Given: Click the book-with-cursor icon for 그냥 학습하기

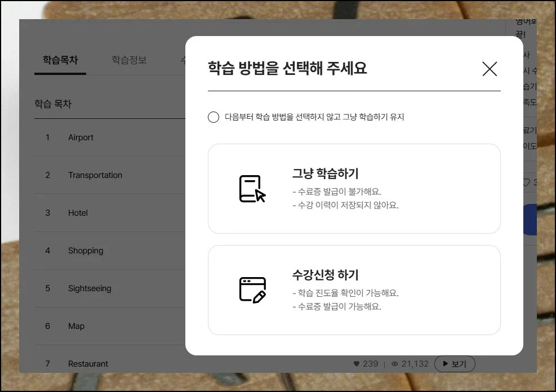Looking at the screenshot, I should (x=252, y=189).
